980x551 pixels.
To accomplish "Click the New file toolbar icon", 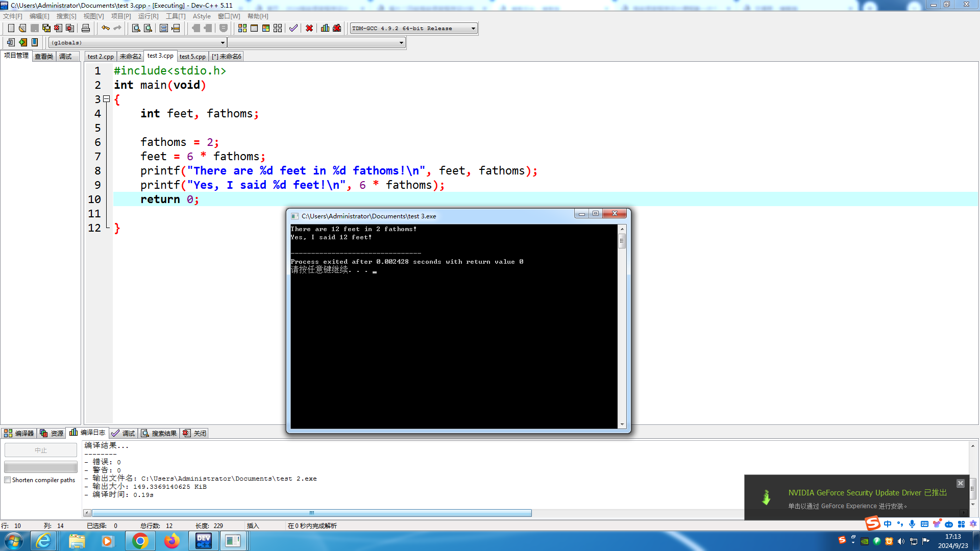I will pos(11,28).
